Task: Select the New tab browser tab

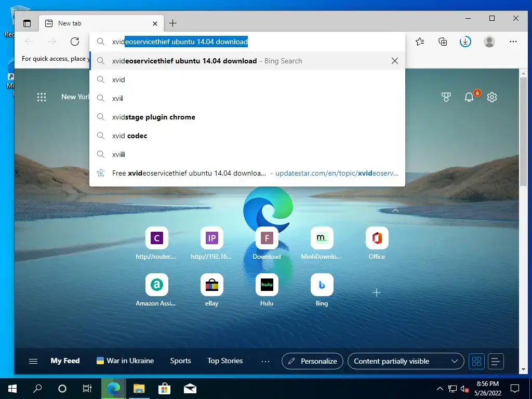Action: click(101, 23)
